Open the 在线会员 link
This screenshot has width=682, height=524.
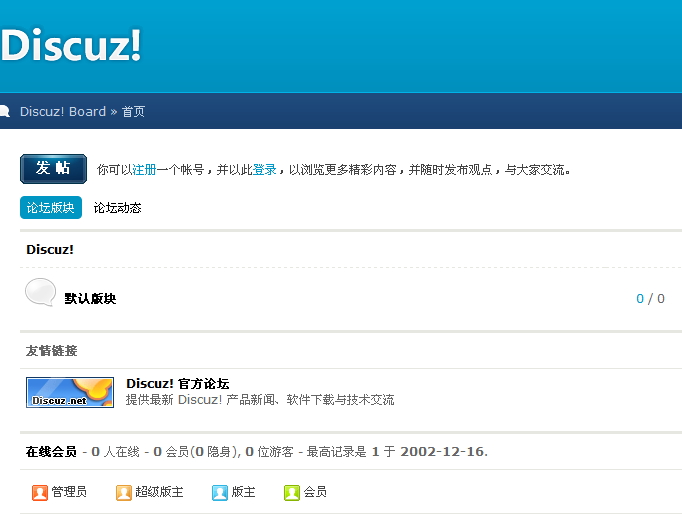[x=51, y=452]
